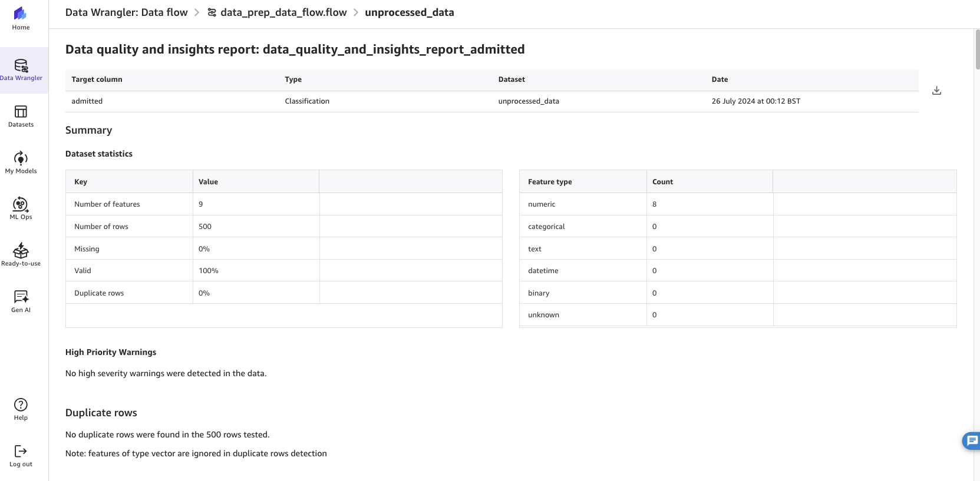The image size is (980, 481).
Task: Click the Target column header
Action: pyautogui.click(x=97, y=79)
